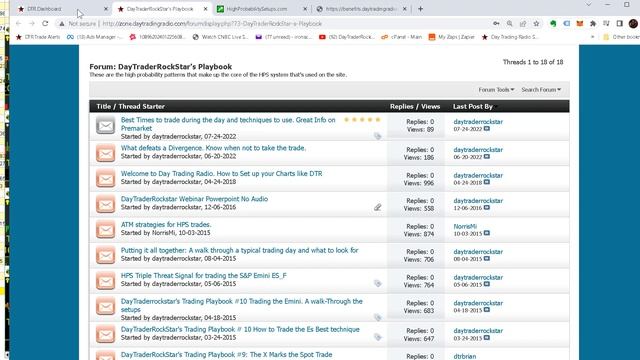Image resolution: width=640 pixels, height=360 pixels.
Task: Go to last post in Best Times thread
Action: pos(487,129)
